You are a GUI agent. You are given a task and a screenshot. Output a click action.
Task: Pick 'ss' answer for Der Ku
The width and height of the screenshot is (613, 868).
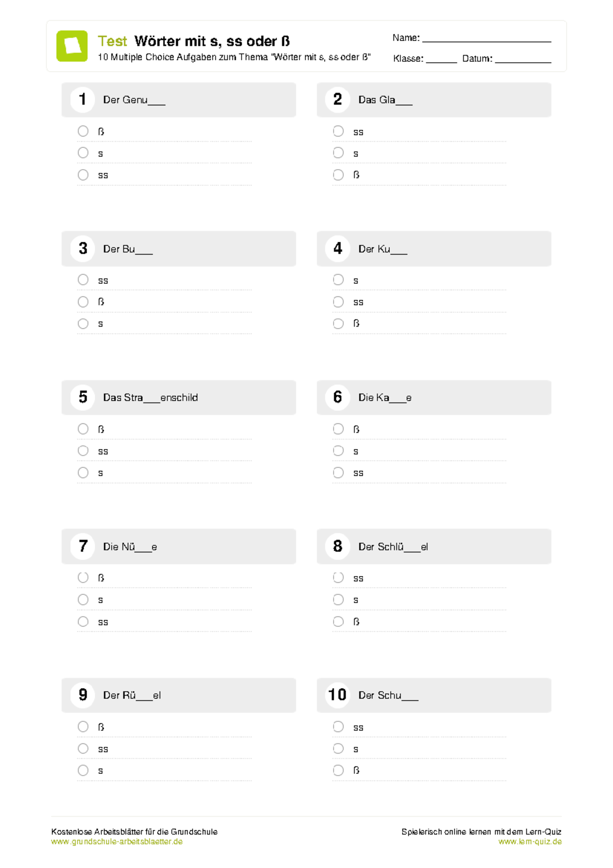point(338,302)
